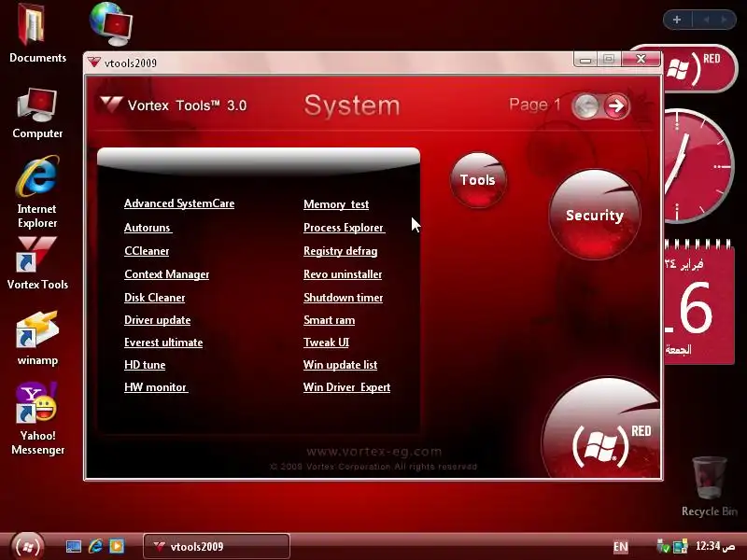
Task: Click the network tray icon
Action: pos(681,546)
